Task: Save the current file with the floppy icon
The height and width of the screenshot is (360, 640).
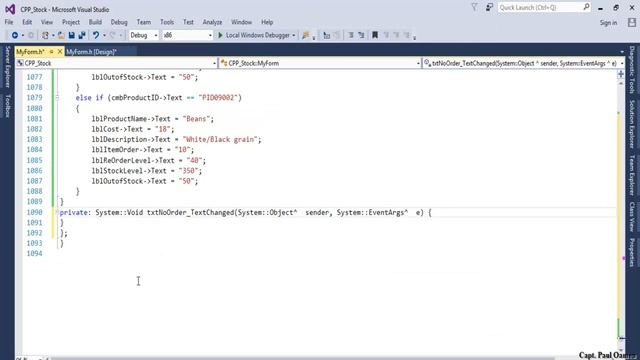Action: [x=71, y=36]
